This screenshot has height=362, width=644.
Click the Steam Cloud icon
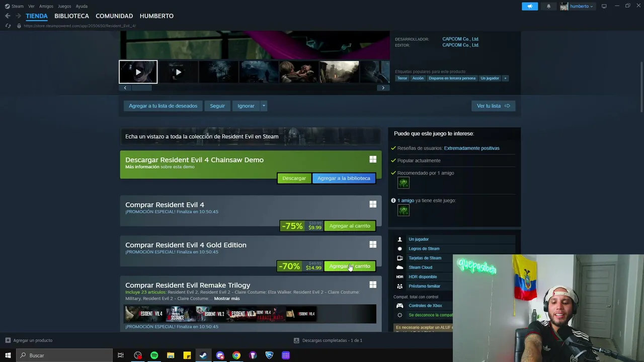pos(400,267)
